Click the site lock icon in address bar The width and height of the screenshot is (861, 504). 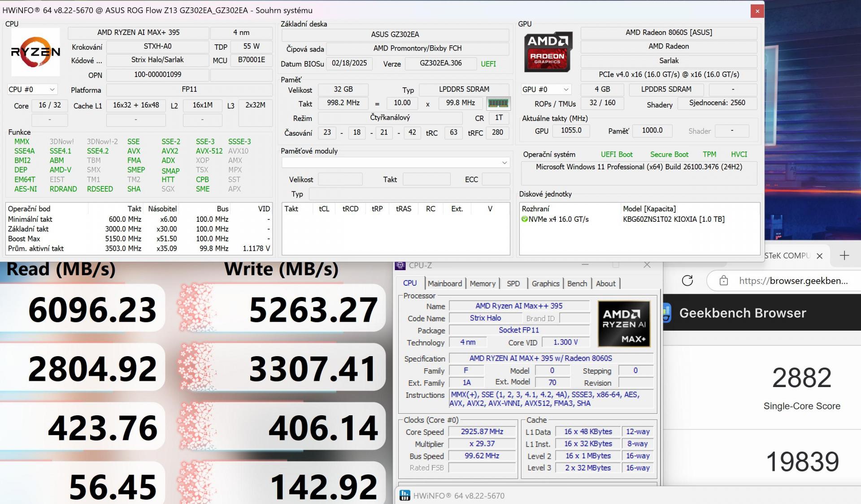click(723, 281)
